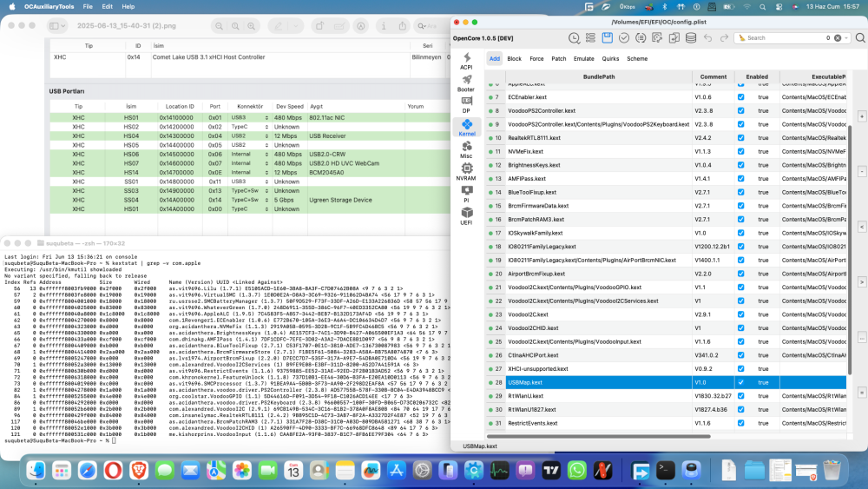
Task: Click the redo arrow in OpenCore toolbar
Action: pos(724,37)
